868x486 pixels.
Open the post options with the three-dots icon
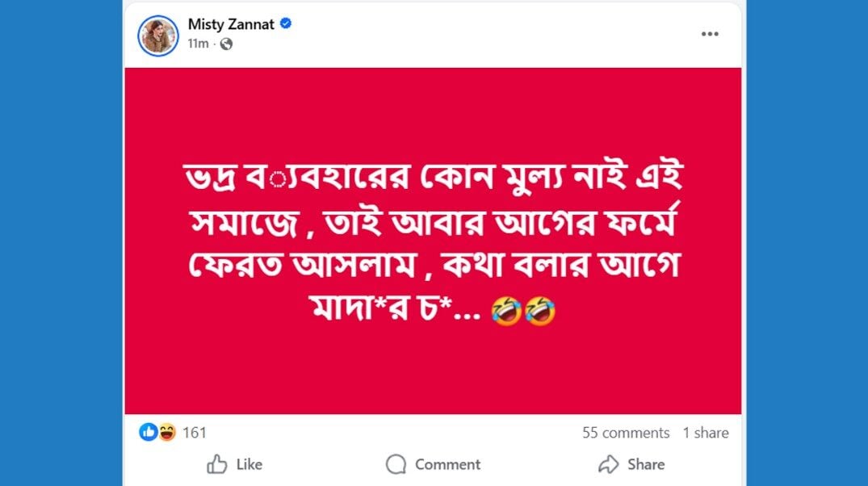[x=711, y=33]
